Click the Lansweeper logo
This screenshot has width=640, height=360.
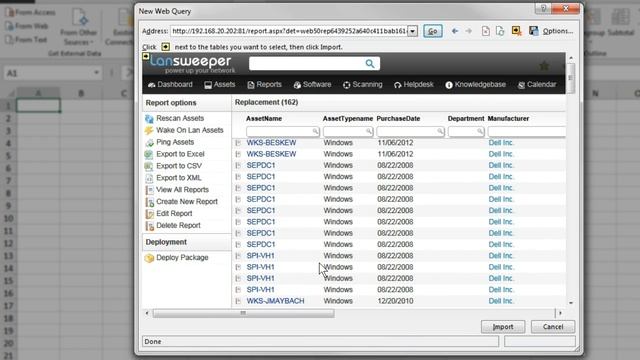191,64
